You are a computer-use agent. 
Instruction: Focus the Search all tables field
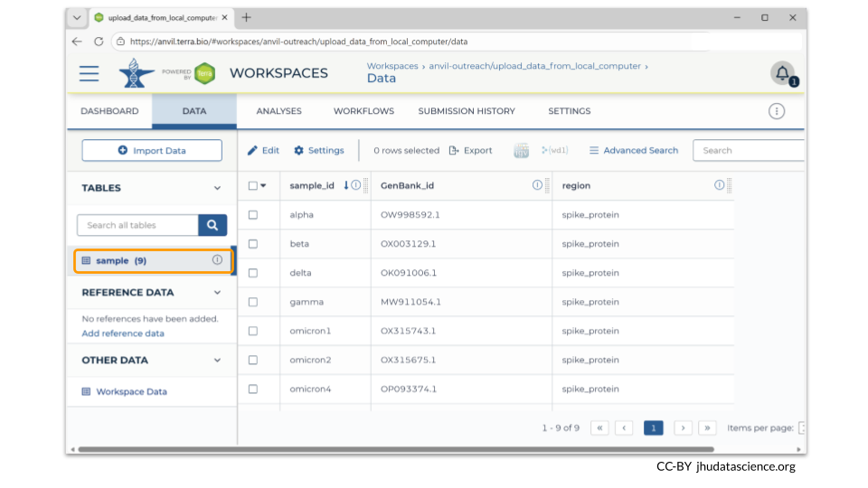pos(137,225)
